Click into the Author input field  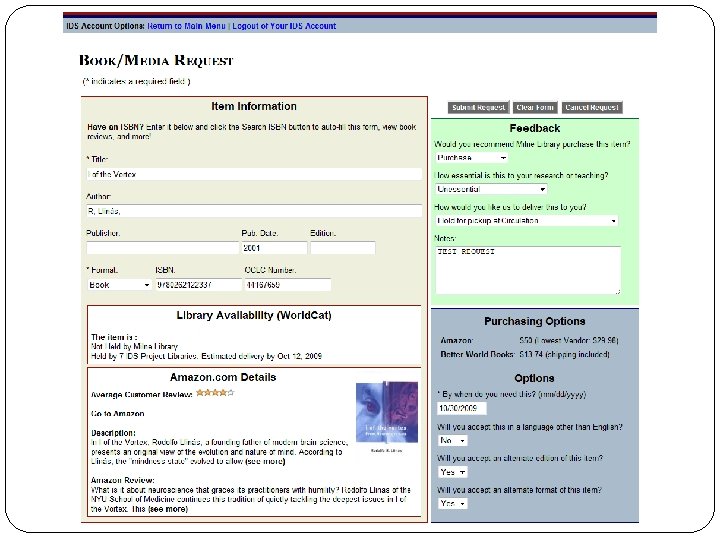coord(254,211)
